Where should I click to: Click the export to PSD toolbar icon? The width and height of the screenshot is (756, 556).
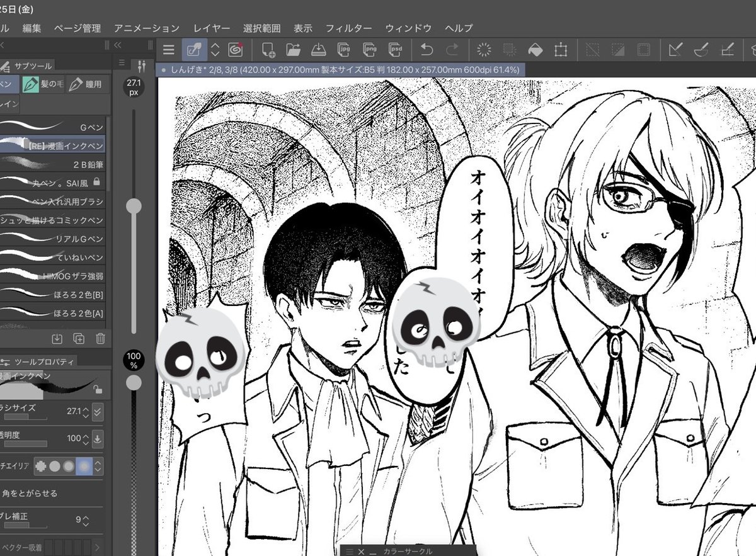395,49
